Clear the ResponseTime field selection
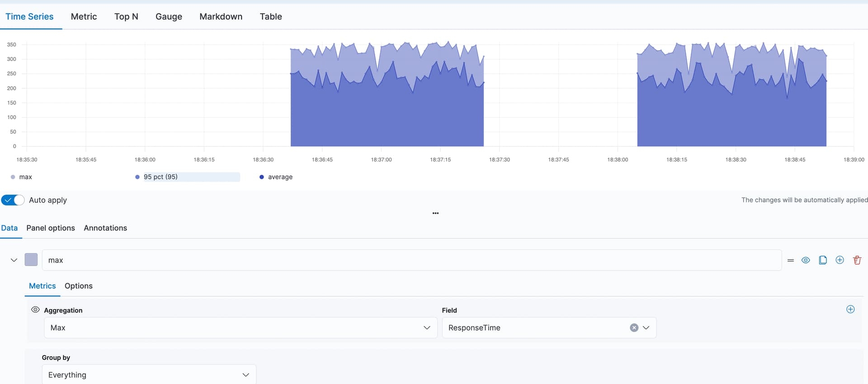 click(634, 328)
